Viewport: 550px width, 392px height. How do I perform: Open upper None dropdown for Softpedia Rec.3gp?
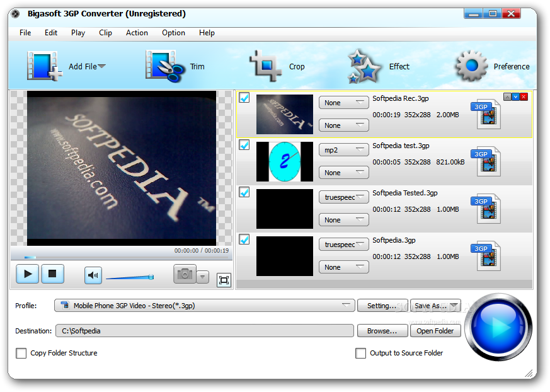point(344,103)
